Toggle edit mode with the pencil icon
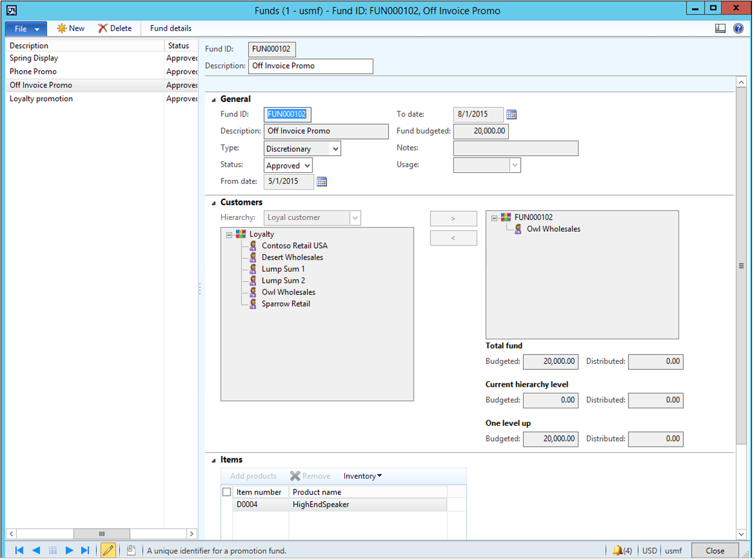The height and width of the screenshot is (560, 755). click(x=108, y=550)
